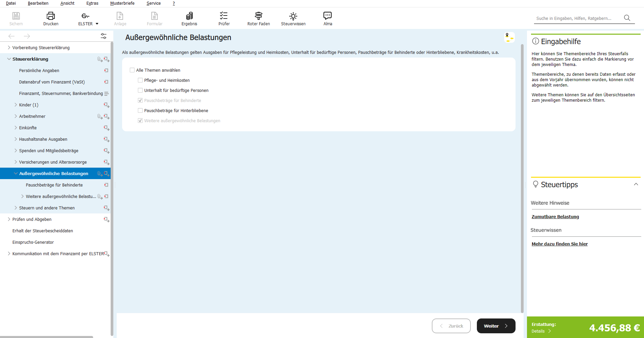Expand the Arbeitnehmer tree node
Image resolution: width=644 pixels, height=338 pixels.
click(16, 116)
